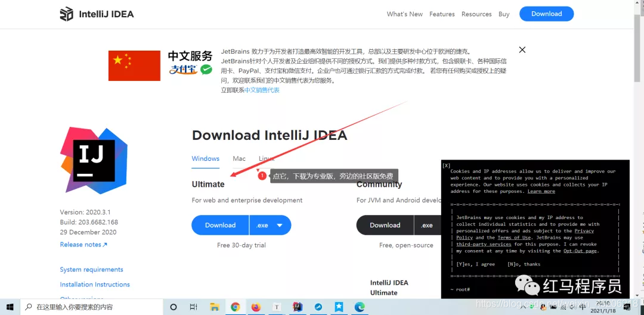
Task: Click the Version: 2020.3.1 text
Action: pyautogui.click(x=85, y=212)
